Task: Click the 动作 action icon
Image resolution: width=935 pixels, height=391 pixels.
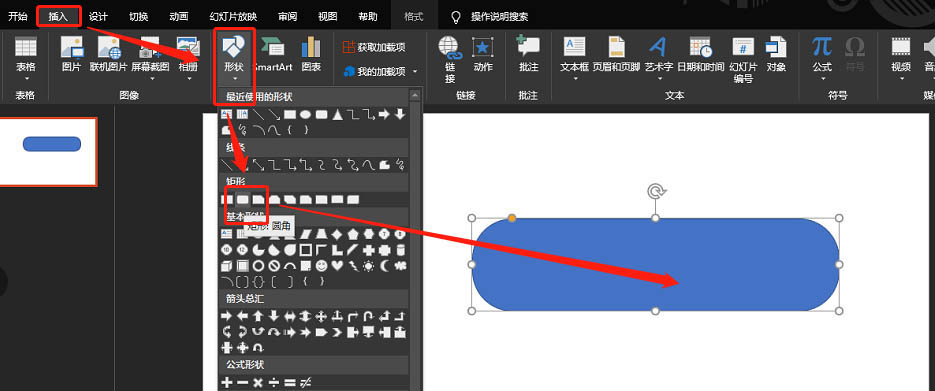Action: click(483, 55)
